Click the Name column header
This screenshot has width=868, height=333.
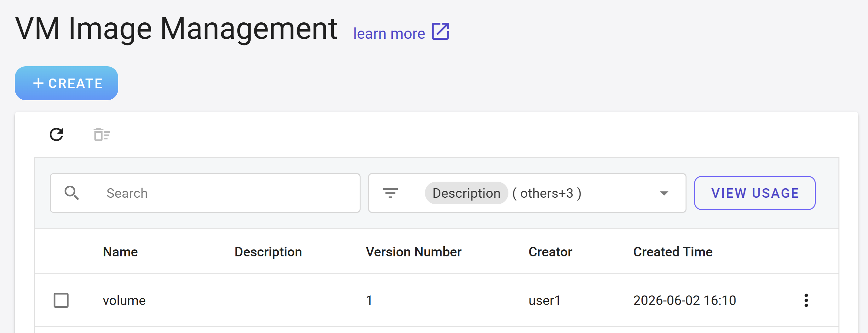[120, 252]
